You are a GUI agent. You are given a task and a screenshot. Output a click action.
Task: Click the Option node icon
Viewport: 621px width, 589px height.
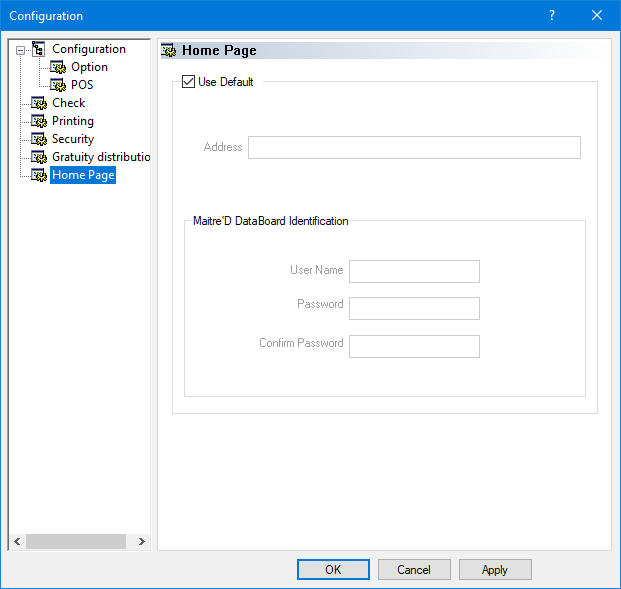click(x=58, y=67)
